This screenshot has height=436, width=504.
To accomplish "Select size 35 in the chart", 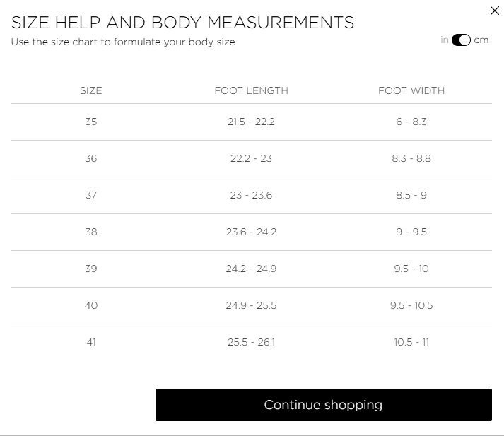I will 90,122.
